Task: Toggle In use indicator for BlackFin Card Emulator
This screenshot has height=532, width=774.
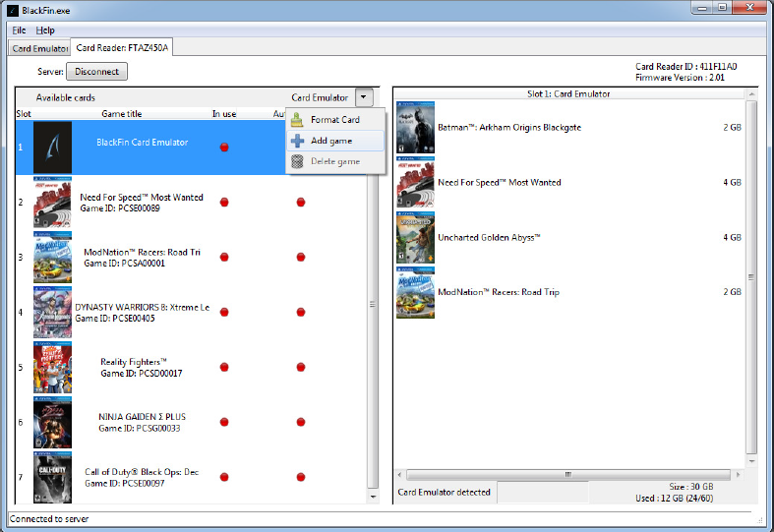Action: click(224, 148)
